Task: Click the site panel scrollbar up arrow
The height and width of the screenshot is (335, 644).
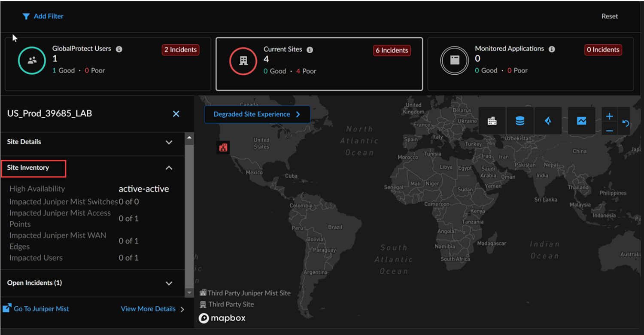Action: point(189,137)
